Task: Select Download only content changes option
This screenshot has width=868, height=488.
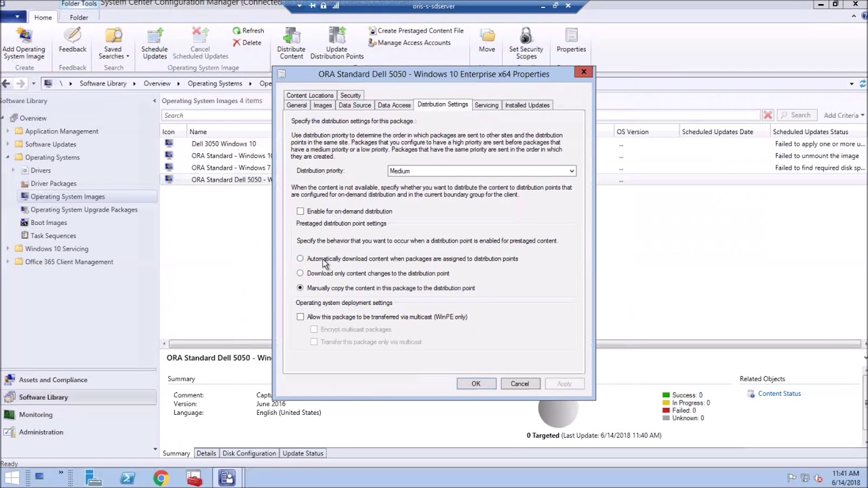Action: 300,273
